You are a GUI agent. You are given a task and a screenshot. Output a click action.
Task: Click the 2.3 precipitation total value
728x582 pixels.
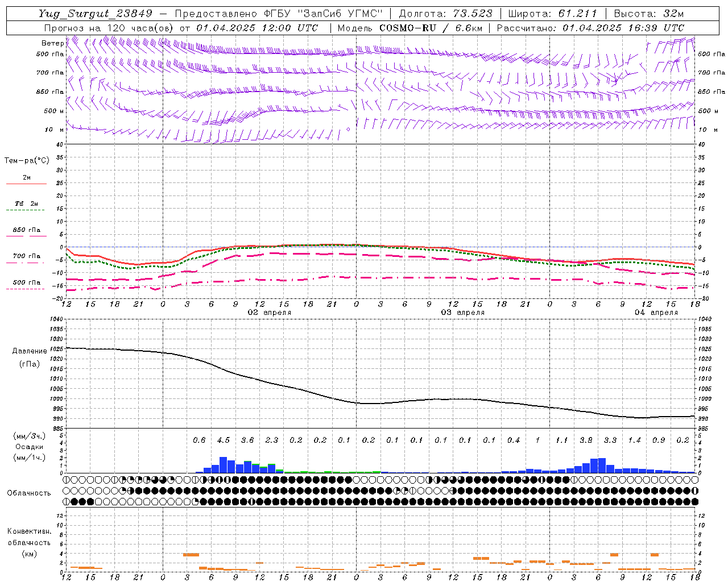pyautogui.click(x=272, y=440)
